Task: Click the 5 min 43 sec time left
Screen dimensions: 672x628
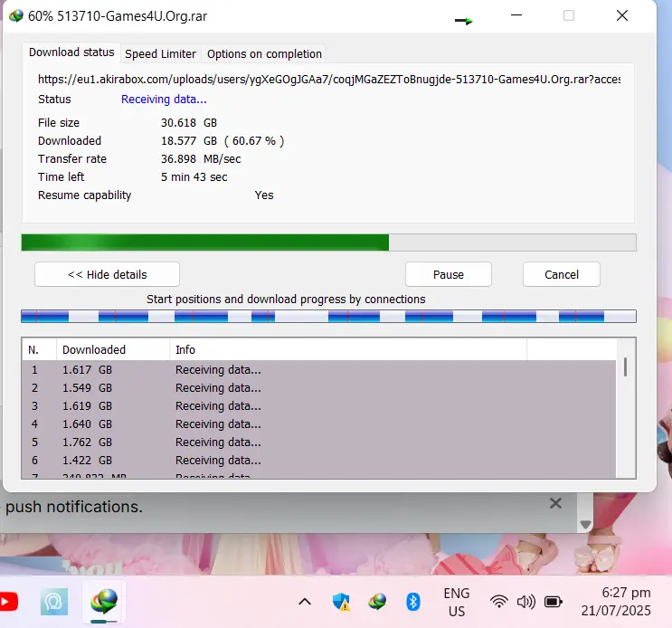Action: [x=194, y=177]
